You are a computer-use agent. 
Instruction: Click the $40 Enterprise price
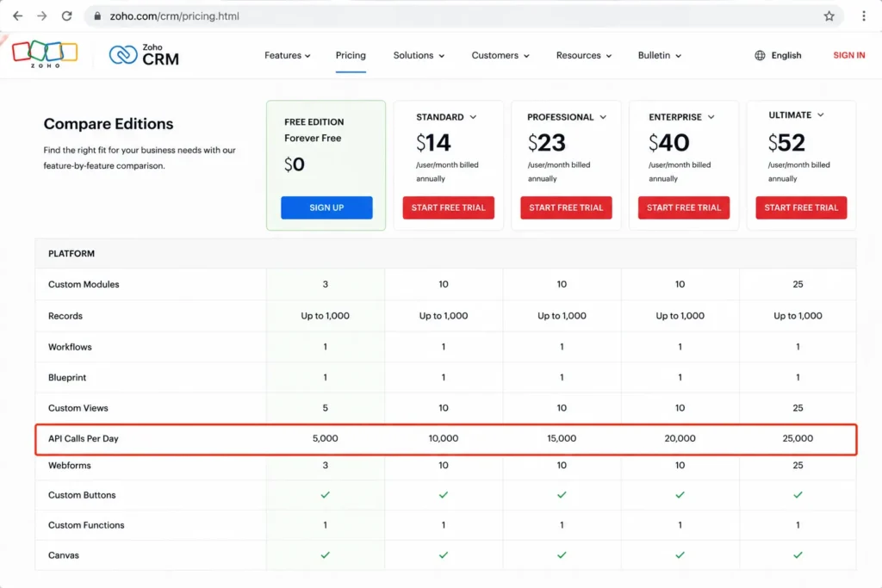[668, 143]
